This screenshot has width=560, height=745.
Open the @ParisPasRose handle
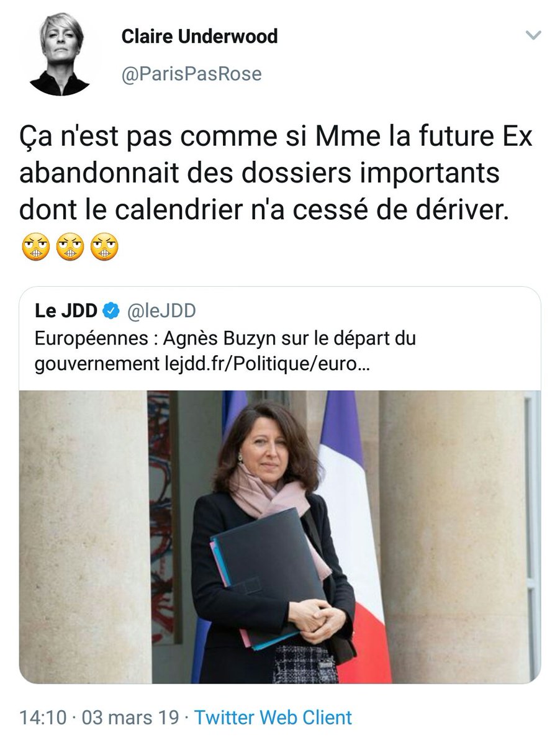coord(191,74)
